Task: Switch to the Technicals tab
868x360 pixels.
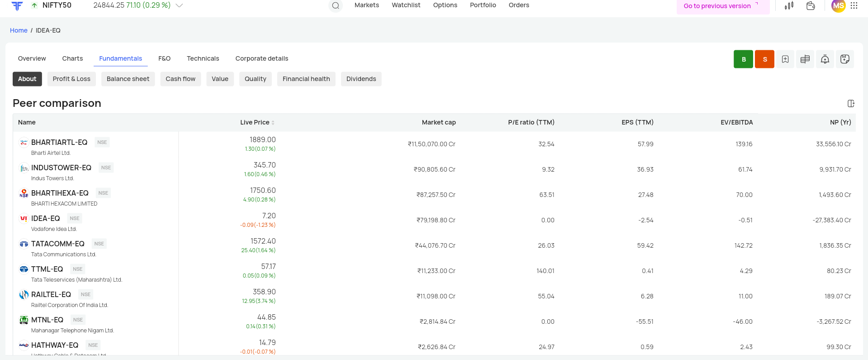Action: point(203,58)
